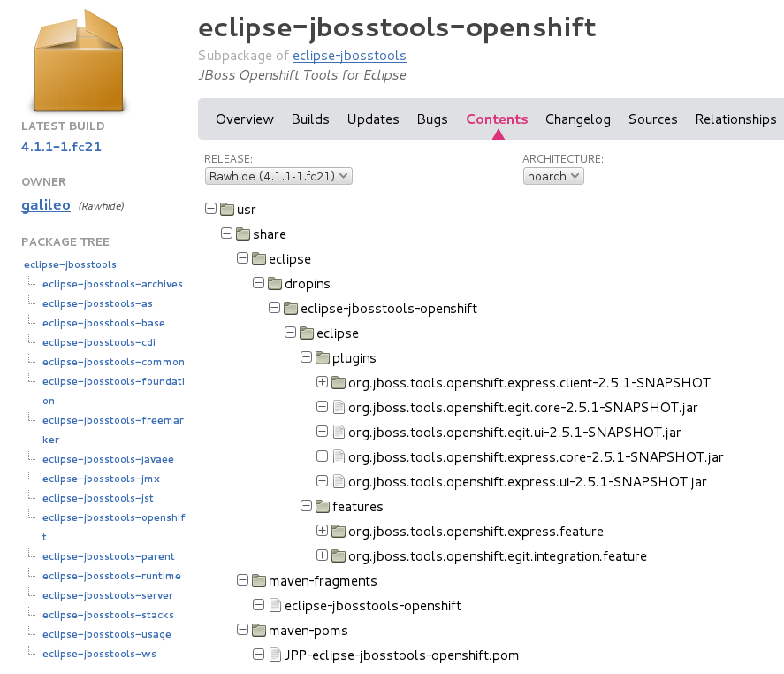Switch to the Builds tab
Viewport: 784px width, 674px height.
310,119
